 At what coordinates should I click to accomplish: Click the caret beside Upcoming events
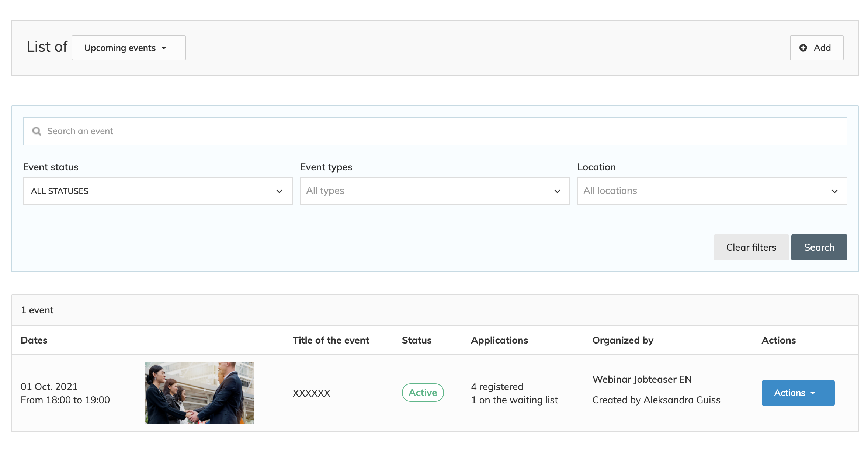point(164,48)
